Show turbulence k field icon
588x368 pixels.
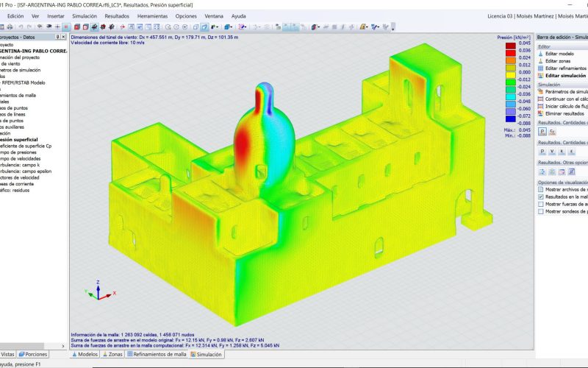562,152
